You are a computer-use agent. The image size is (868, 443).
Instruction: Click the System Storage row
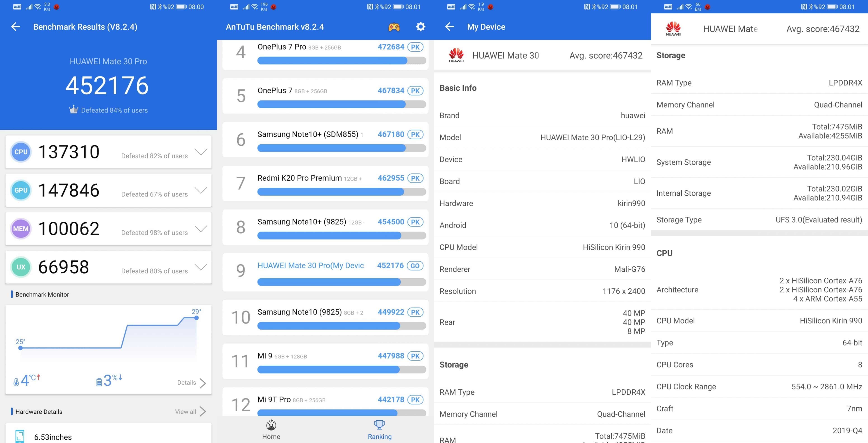759,162
